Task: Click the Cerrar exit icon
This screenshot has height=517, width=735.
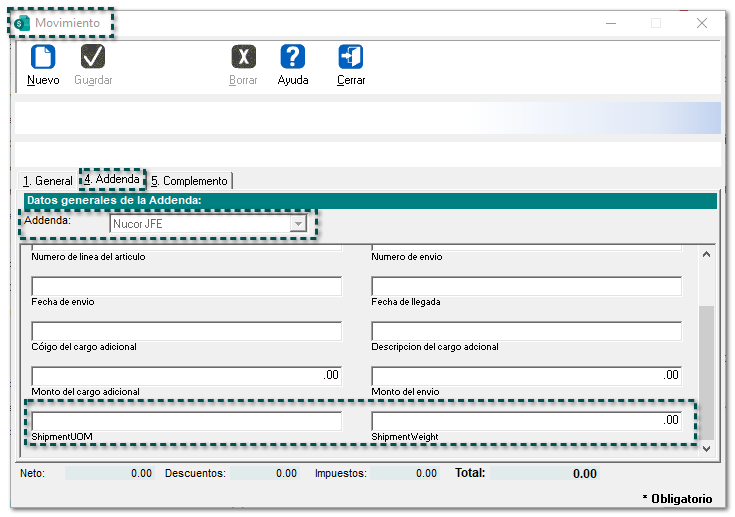Action: (351, 57)
